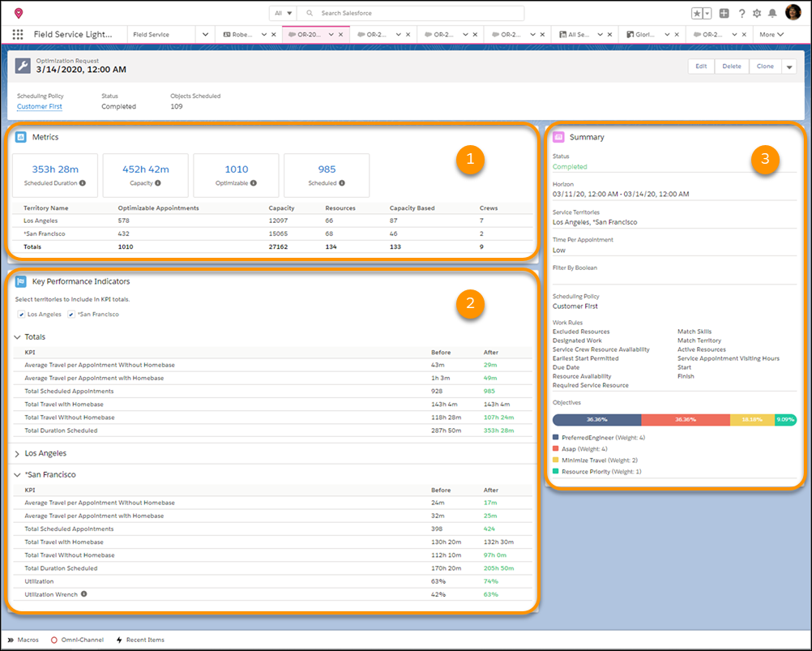Click the Optimizable info icon
This screenshot has width=812, height=651.
click(x=253, y=183)
